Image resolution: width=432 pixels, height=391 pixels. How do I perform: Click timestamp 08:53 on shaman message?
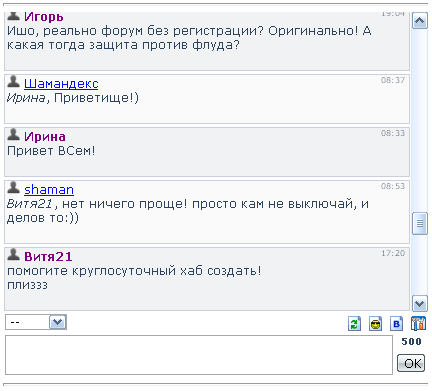coord(393,186)
